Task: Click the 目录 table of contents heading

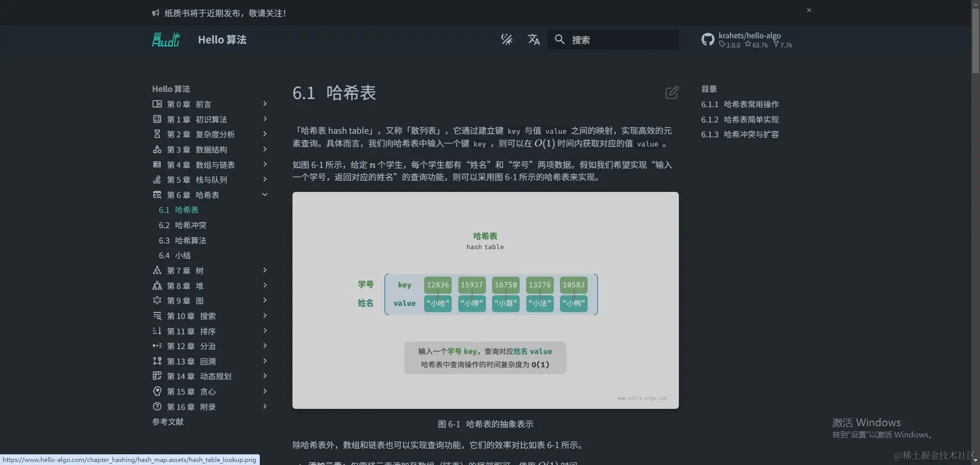Action: pos(709,89)
